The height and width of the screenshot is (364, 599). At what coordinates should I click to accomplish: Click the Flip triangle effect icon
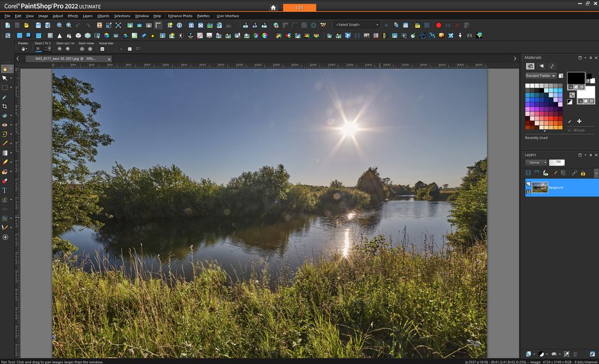click(59, 35)
